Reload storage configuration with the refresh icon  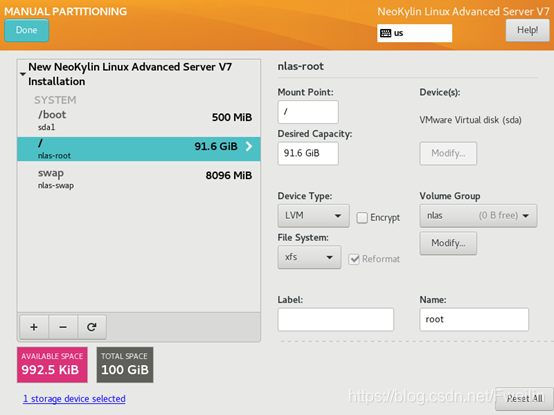click(92, 327)
